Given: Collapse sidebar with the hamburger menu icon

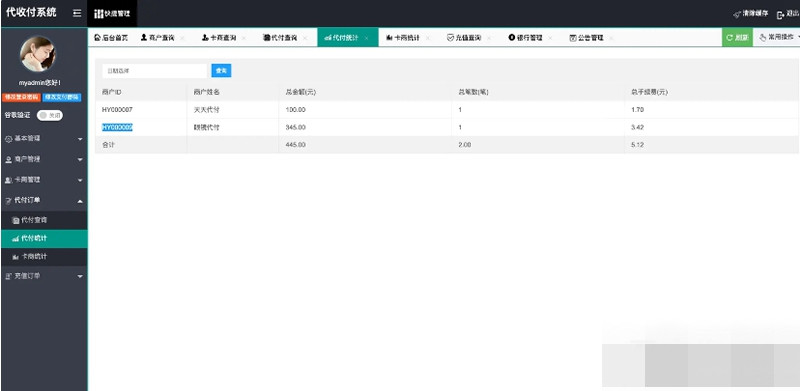Looking at the screenshot, I should [x=77, y=13].
